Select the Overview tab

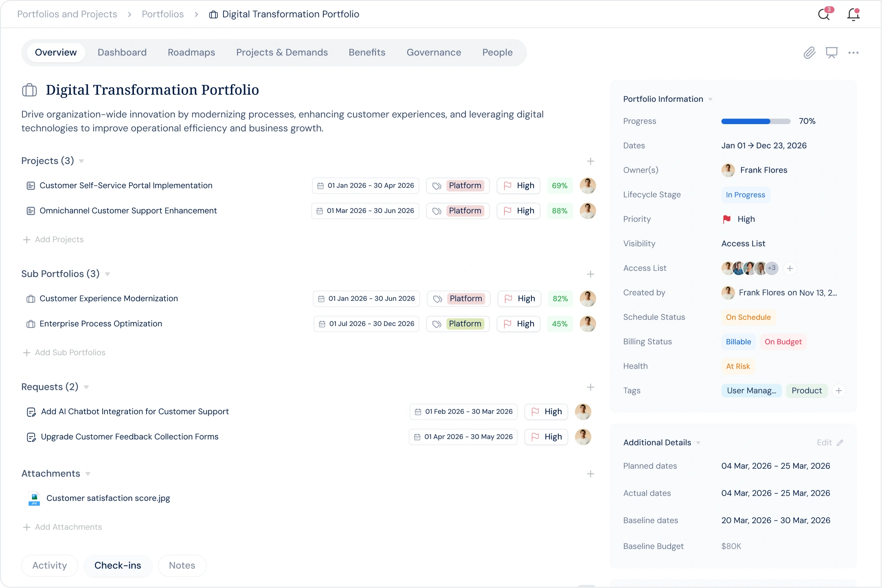pos(56,52)
